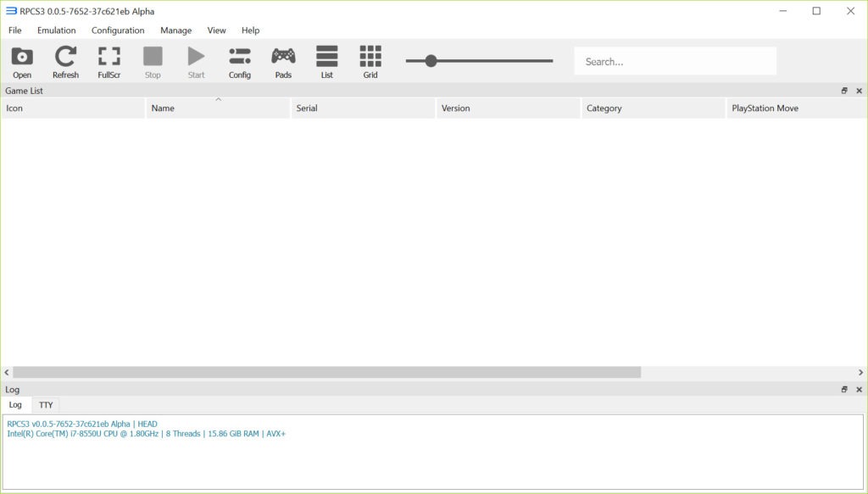This screenshot has height=494, width=868.
Task: Undock the Game List panel
Action: [844, 91]
